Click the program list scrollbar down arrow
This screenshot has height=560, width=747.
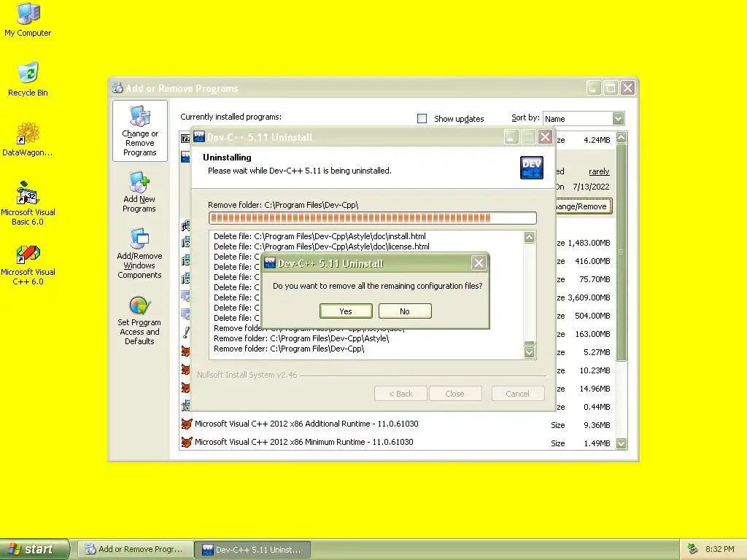[622, 443]
